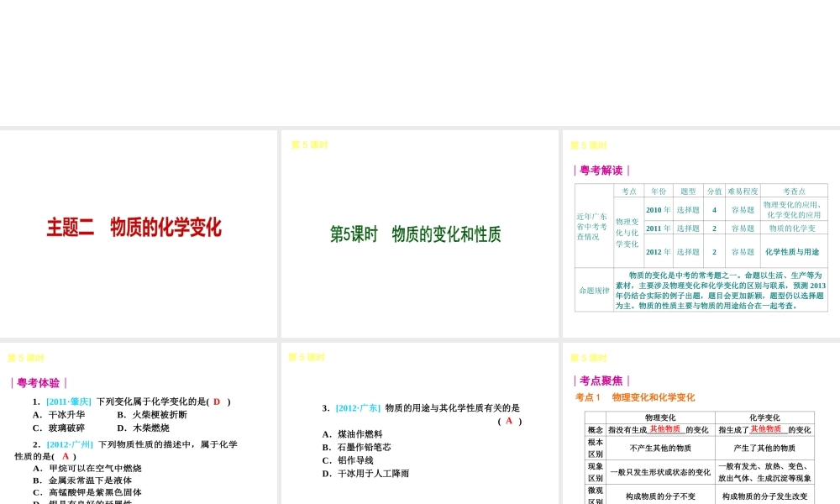Click the 2011 年 table cell
840x504 pixels.
[659, 228]
